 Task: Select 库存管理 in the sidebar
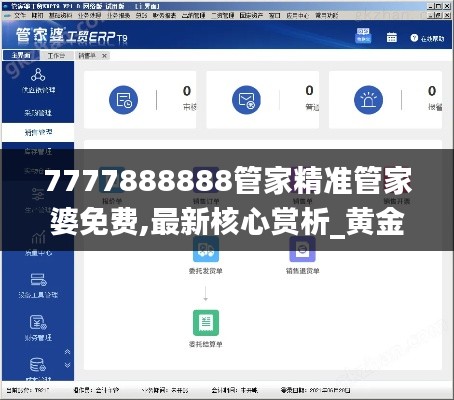pos(38,151)
